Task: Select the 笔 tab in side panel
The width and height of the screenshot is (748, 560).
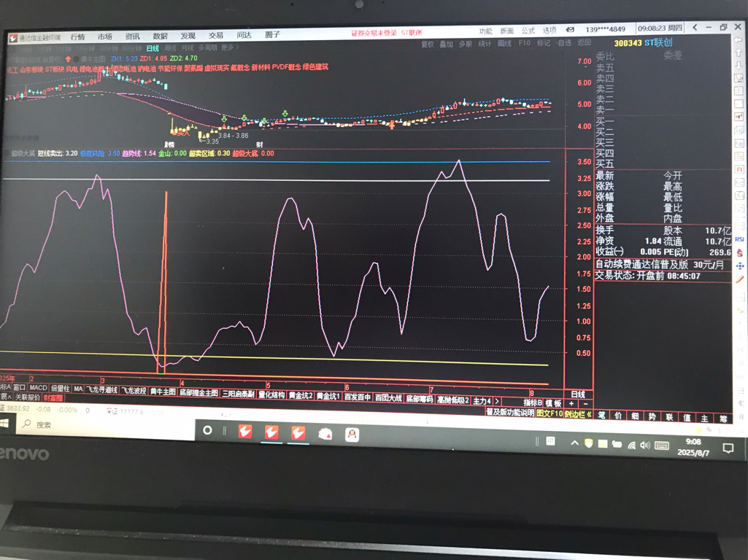Action: [x=602, y=415]
